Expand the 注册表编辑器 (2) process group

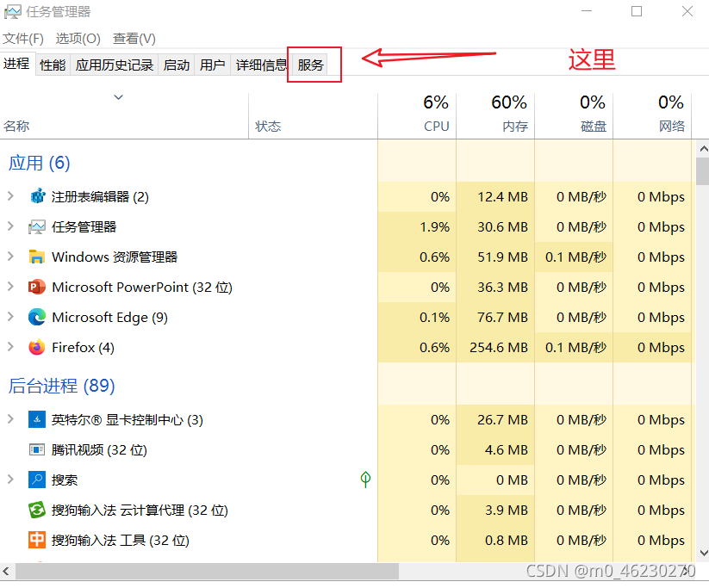10,196
